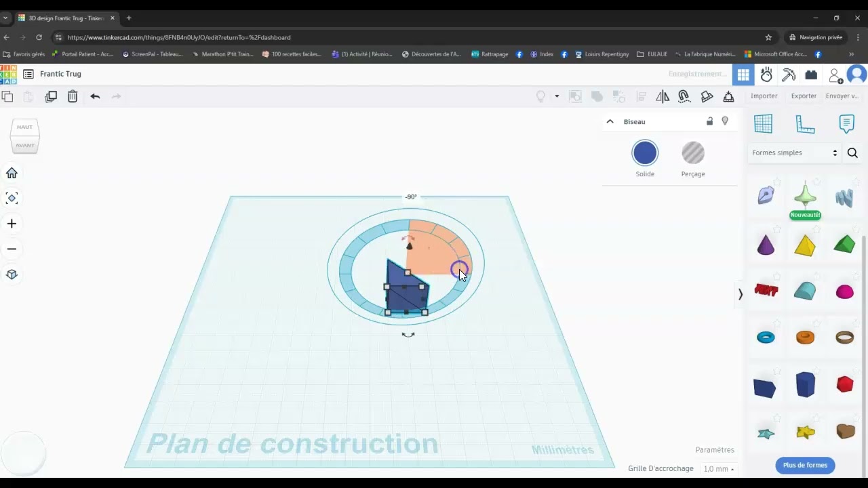Image resolution: width=868 pixels, height=488 pixels.
Task: Open the Blocks pickaxe mode
Action: point(789,75)
